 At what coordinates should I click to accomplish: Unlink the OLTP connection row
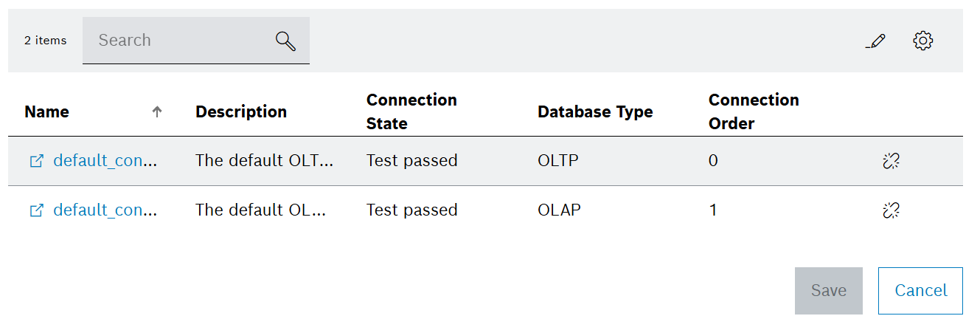[x=891, y=161]
